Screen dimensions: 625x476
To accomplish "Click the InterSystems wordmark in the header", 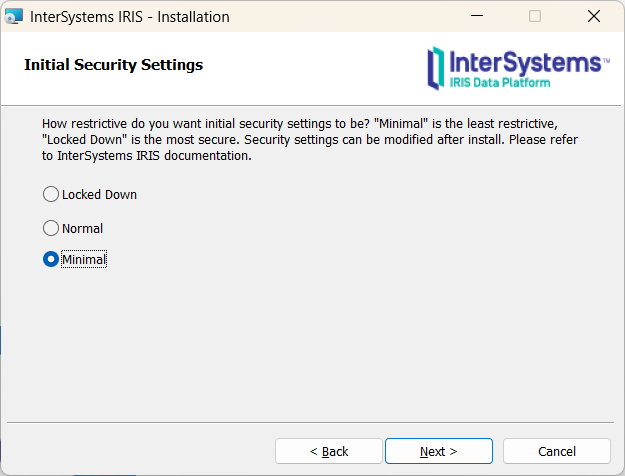I will tap(525, 62).
